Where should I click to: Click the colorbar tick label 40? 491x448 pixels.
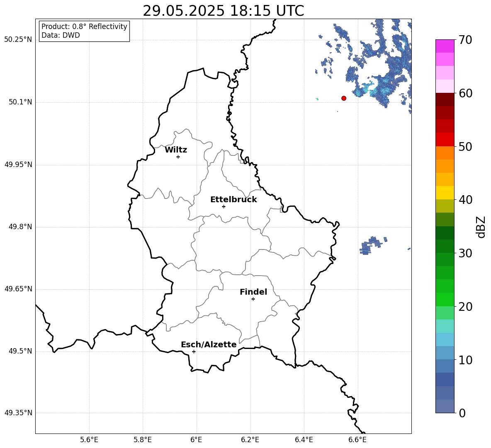pyautogui.click(x=465, y=200)
